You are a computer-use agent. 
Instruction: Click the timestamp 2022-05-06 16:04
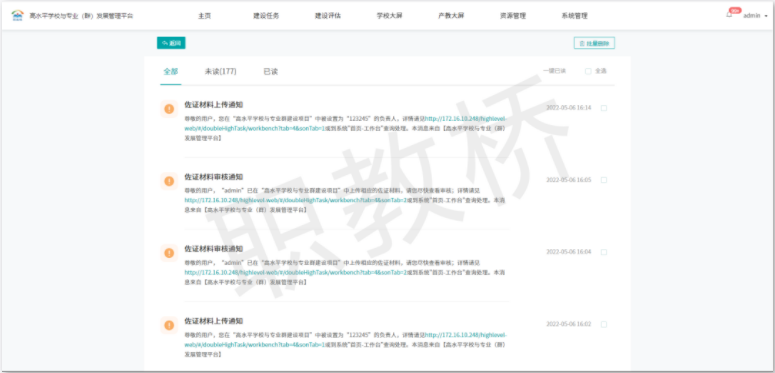568,252
